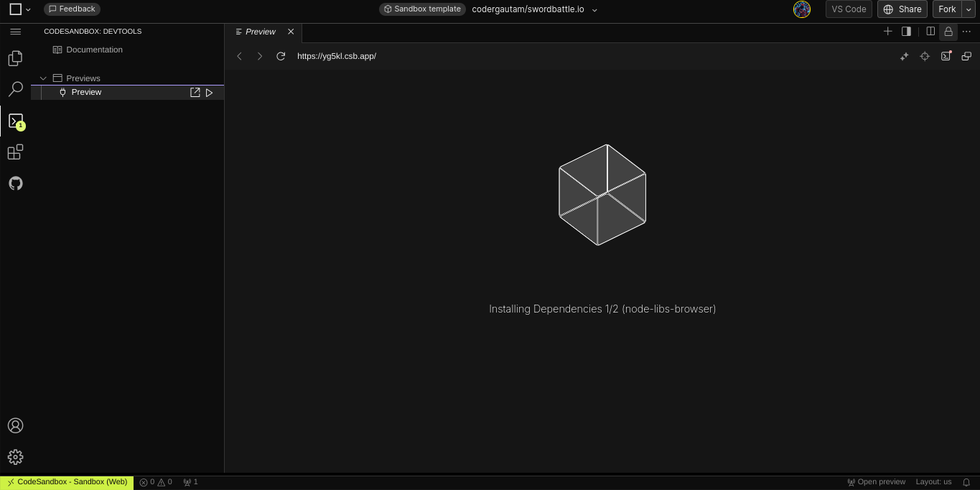
Task: Select the Preview tab
Action: [x=260, y=32]
